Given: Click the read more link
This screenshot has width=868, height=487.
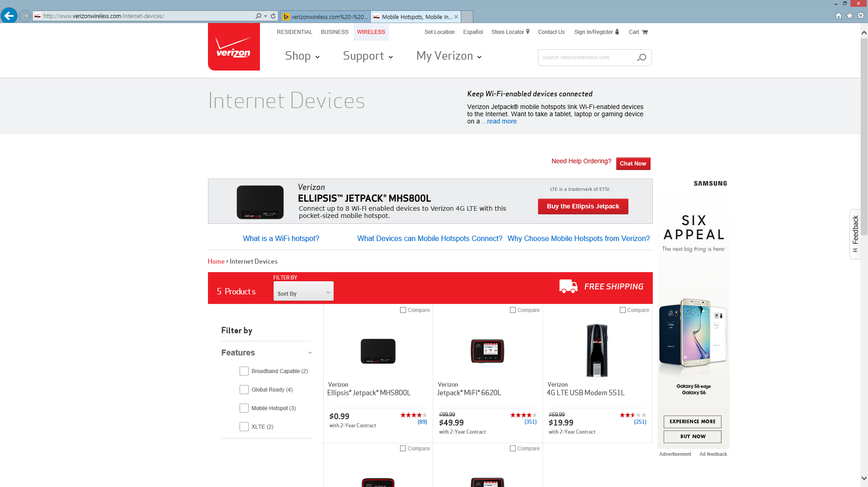Looking at the screenshot, I should point(499,121).
